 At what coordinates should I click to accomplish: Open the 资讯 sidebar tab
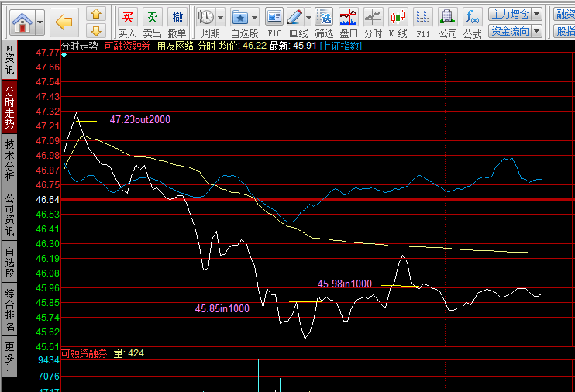tap(9, 60)
